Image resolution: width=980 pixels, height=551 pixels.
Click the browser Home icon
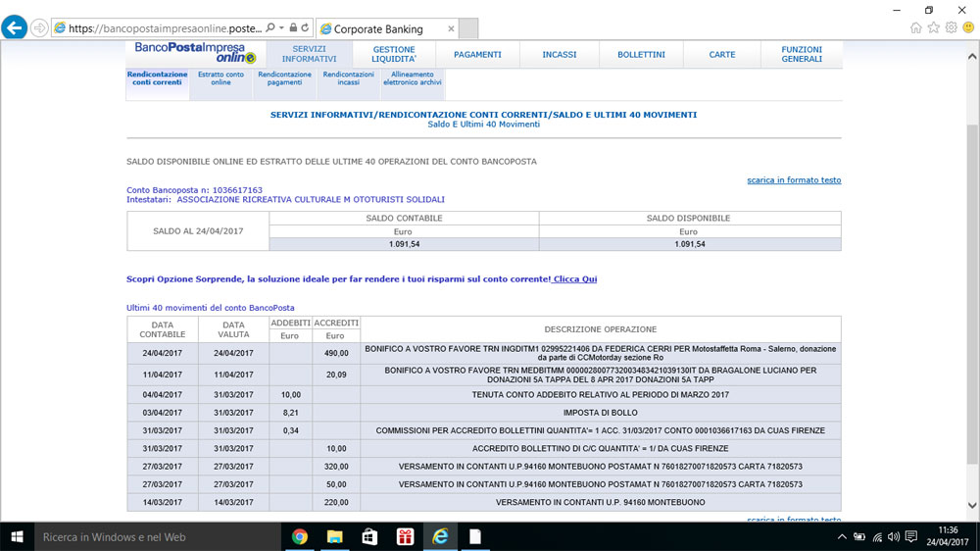[x=915, y=27]
